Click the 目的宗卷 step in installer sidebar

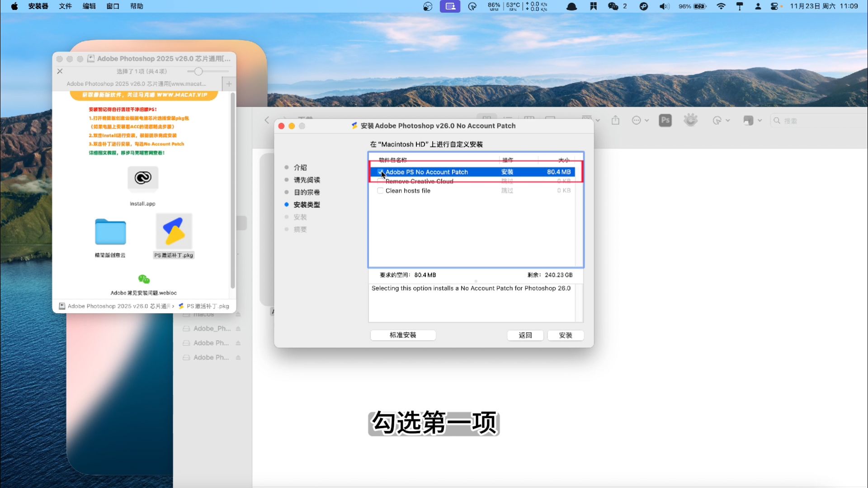(x=307, y=192)
